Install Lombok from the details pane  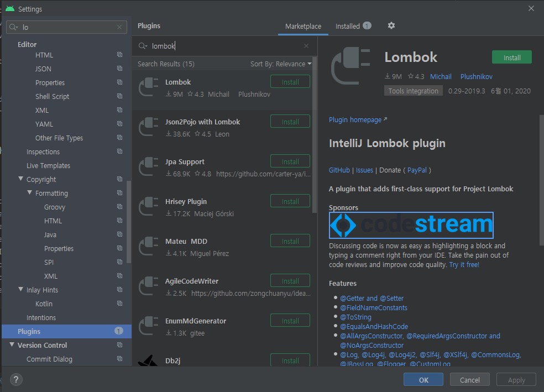512,58
